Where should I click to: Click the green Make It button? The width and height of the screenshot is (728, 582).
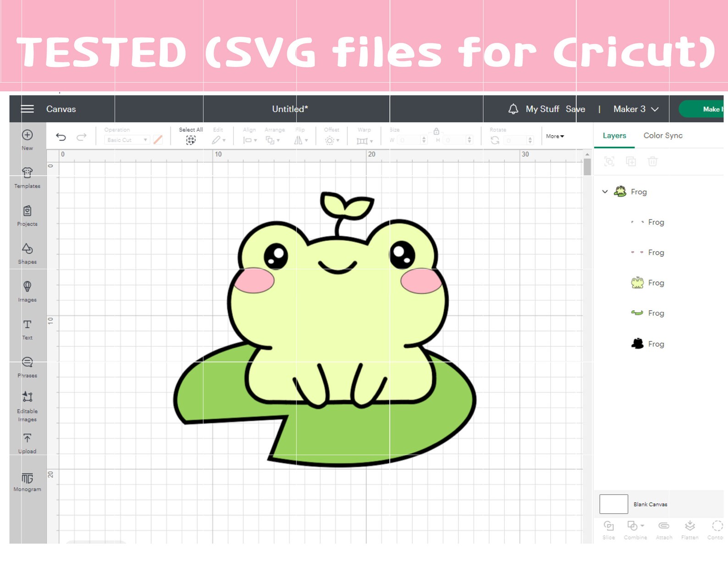[701, 109]
